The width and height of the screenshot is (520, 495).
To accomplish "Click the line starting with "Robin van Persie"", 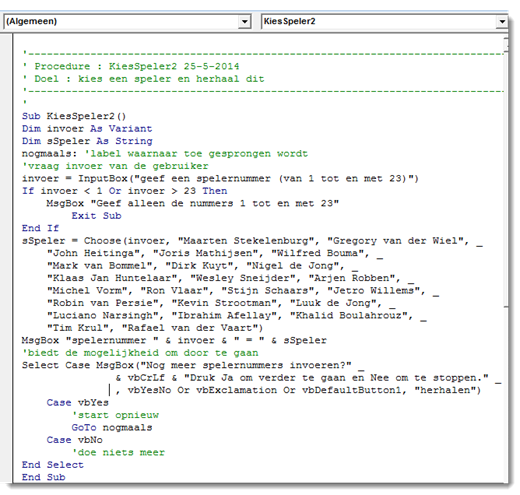I will pos(221,303).
